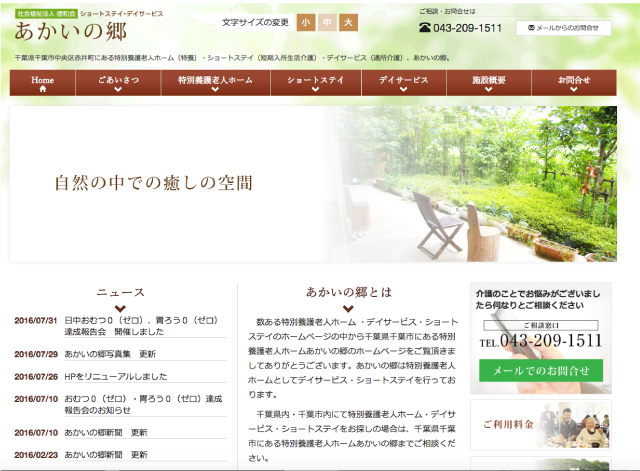Image resolution: width=640 pixels, height=471 pixels.
Task: Expand the ショートステイ menu chevron
Action: [x=315, y=89]
